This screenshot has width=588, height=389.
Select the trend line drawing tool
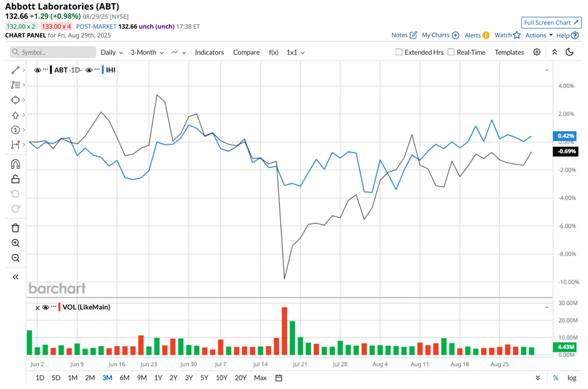pos(16,70)
